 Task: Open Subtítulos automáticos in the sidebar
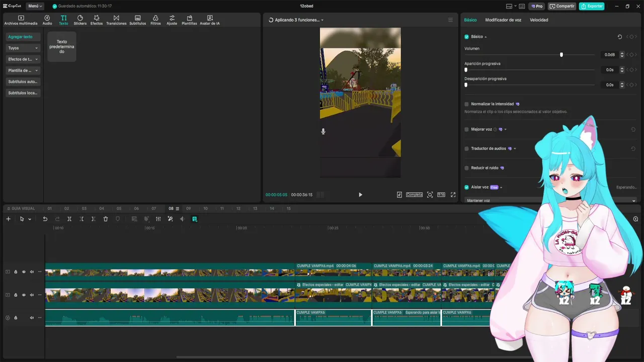pos(23,81)
